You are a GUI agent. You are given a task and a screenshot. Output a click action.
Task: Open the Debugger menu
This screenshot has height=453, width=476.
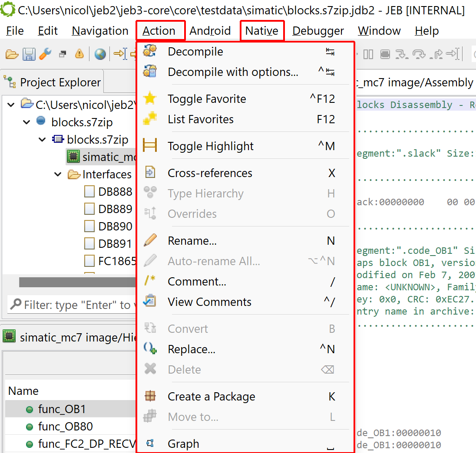pyautogui.click(x=318, y=31)
